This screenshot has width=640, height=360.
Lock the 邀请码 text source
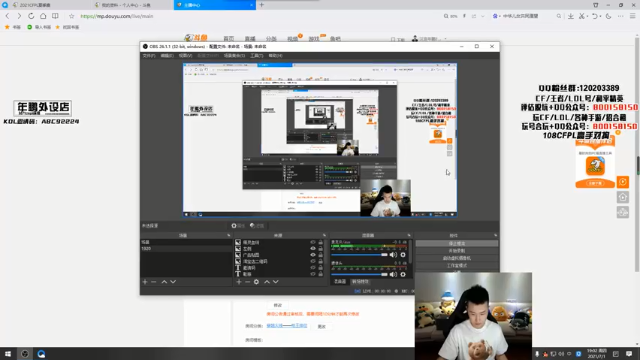point(320,268)
